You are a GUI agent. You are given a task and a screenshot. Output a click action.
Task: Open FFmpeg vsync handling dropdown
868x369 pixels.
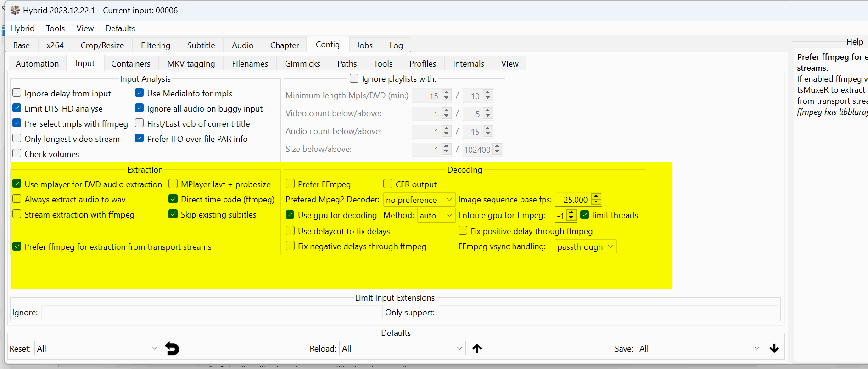pyautogui.click(x=585, y=246)
